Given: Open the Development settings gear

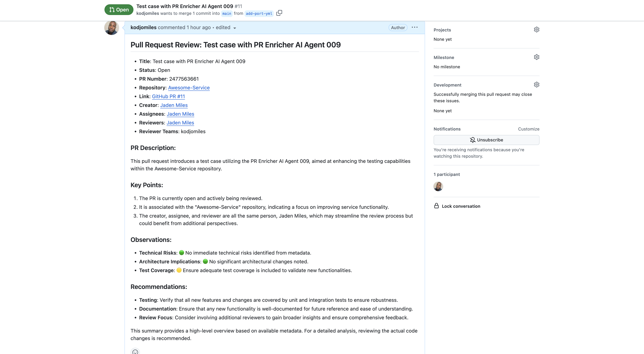Looking at the screenshot, I should (x=537, y=84).
